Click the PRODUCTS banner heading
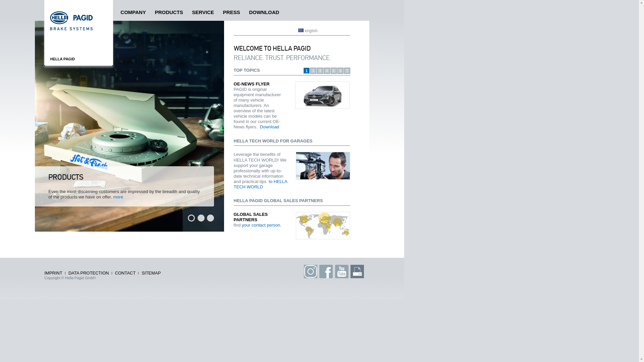 (x=66, y=177)
